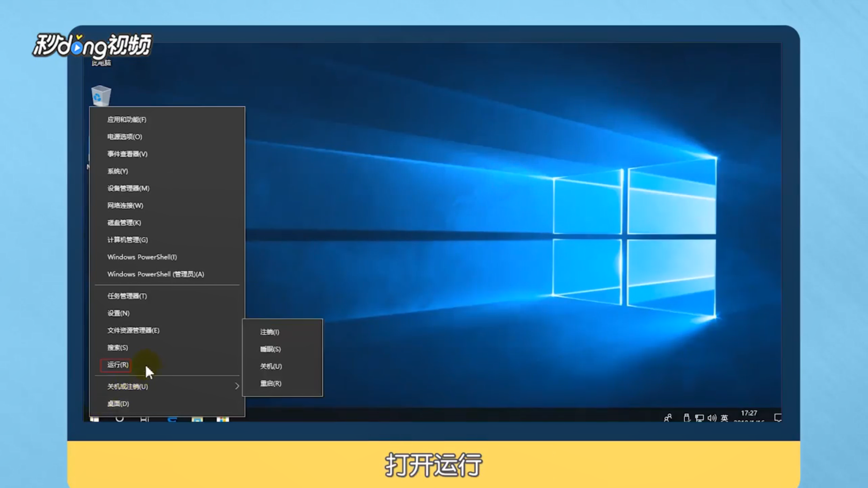
Task: Click the safely remove USB tray icon
Action: [x=687, y=418]
